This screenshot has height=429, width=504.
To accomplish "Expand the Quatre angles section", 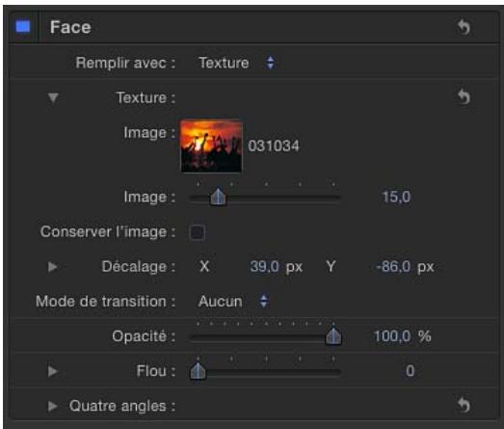I will pos(53,406).
